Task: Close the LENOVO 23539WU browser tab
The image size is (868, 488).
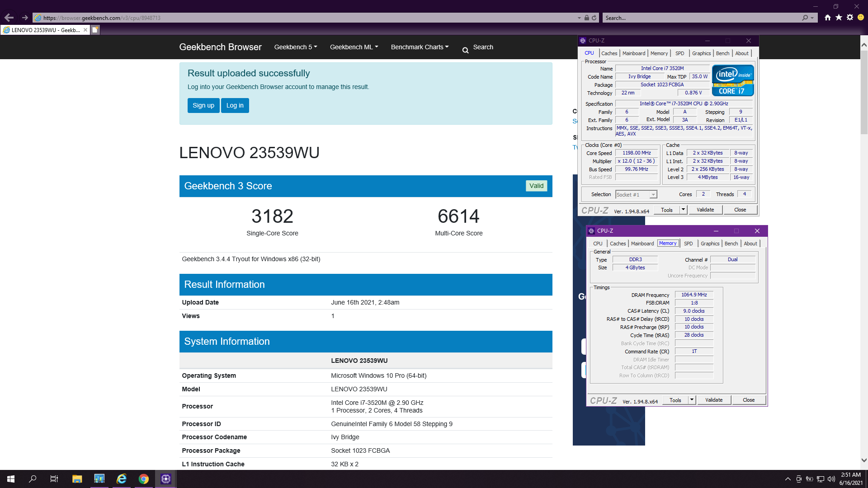Action: (85, 30)
